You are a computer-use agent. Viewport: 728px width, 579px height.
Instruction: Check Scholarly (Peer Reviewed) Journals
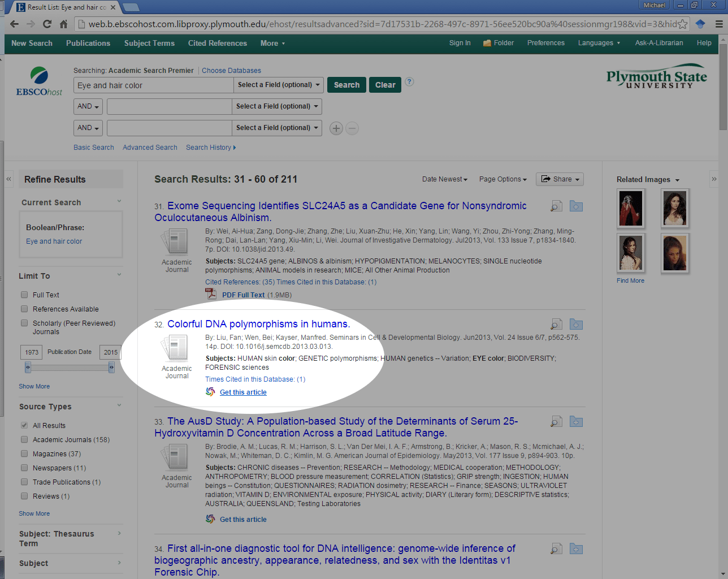[24, 323]
